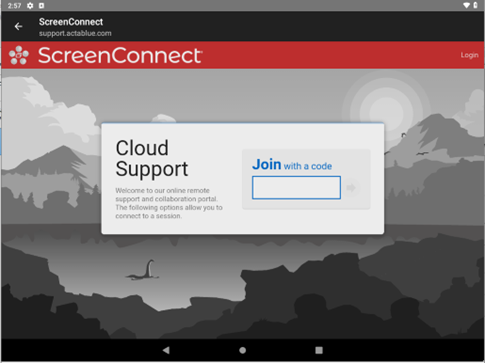Click the ScreenConnect flower logo icon
This screenshot has width=485, height=363.
click(x=19, y=55)
